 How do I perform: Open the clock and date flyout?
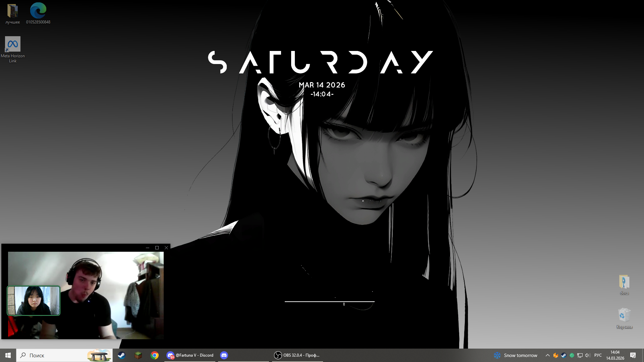(x=615, y=355)
